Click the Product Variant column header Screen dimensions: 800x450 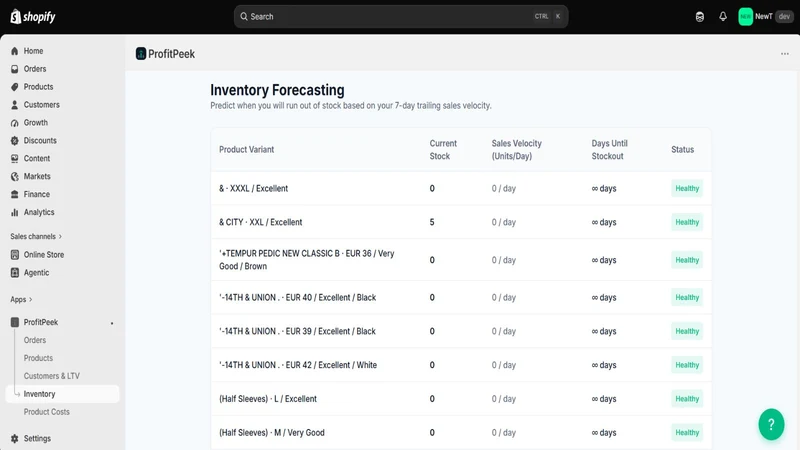point(246,149)
